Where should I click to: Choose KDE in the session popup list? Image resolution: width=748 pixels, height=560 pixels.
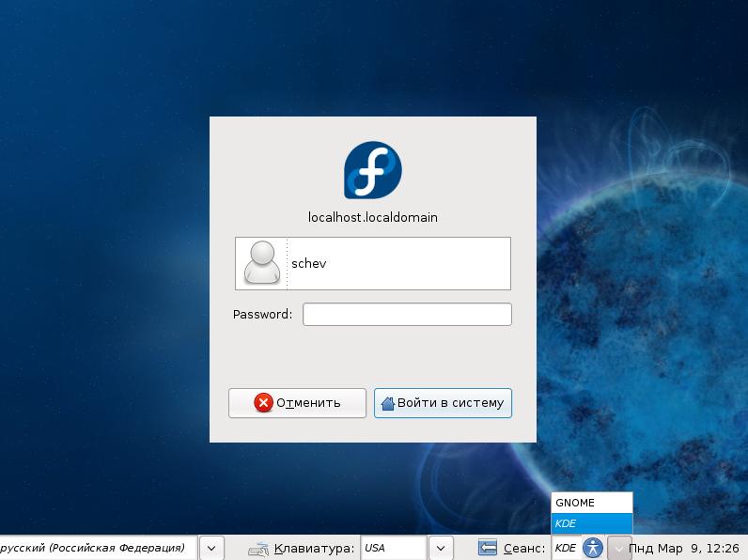591,523
